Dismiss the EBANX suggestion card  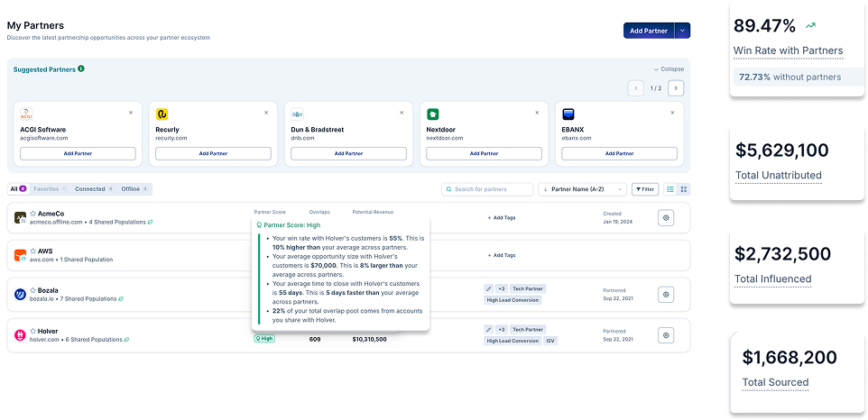672,113
